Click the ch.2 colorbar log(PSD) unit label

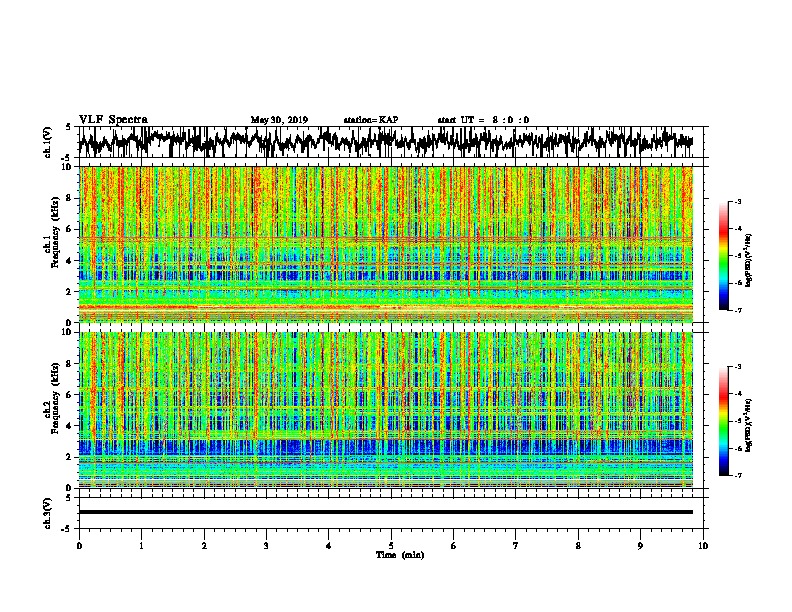coord(749,425)
